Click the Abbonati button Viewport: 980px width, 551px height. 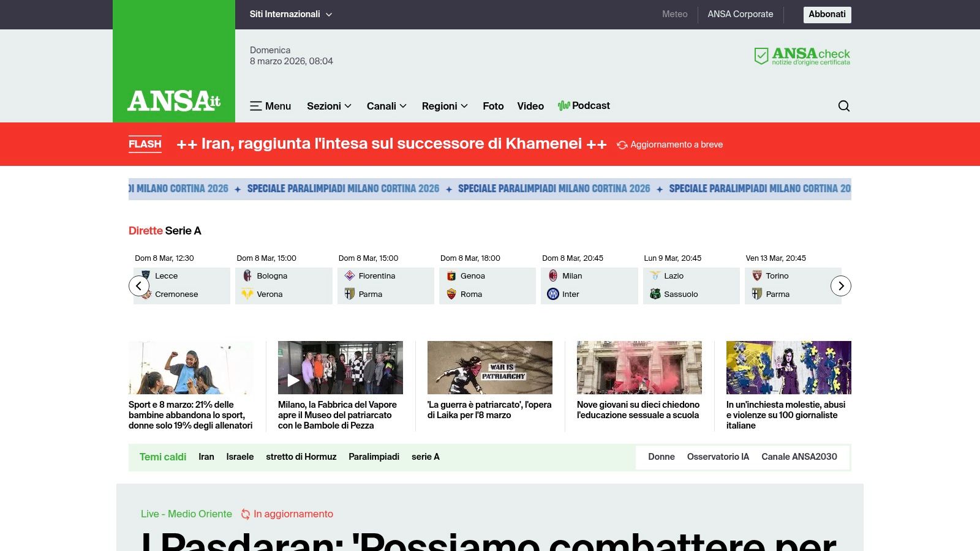pyautogui.click(x=827, y=15)
